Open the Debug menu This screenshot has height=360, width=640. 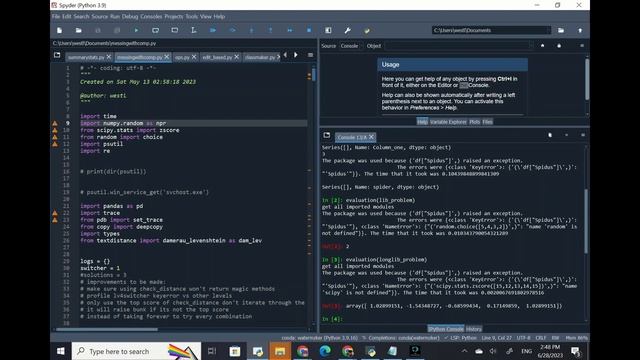(130, 17)
